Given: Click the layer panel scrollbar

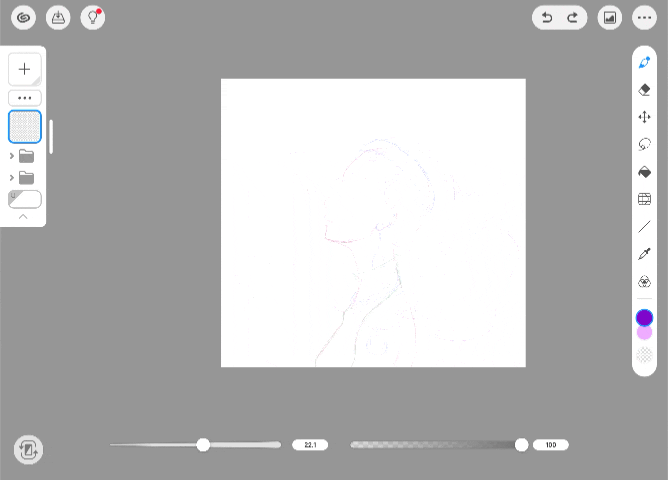Looking at the screenshot, I should 51,137.
